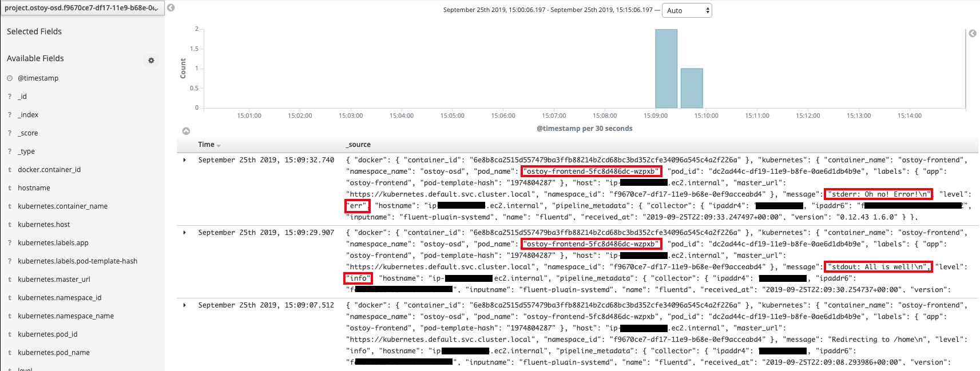Viewport: 980px width, 371px height.
Task: Click timestamp September 25th 2019, 15:09:07.512
Action: [x=266, y=305]
